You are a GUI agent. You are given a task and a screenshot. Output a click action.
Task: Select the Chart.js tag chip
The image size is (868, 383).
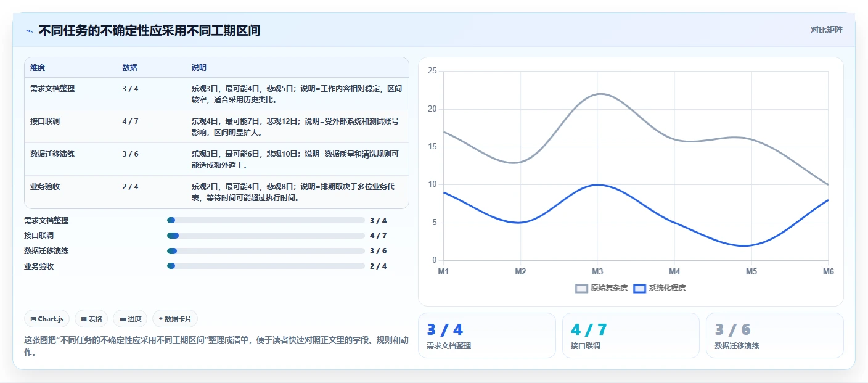(47, 319)
